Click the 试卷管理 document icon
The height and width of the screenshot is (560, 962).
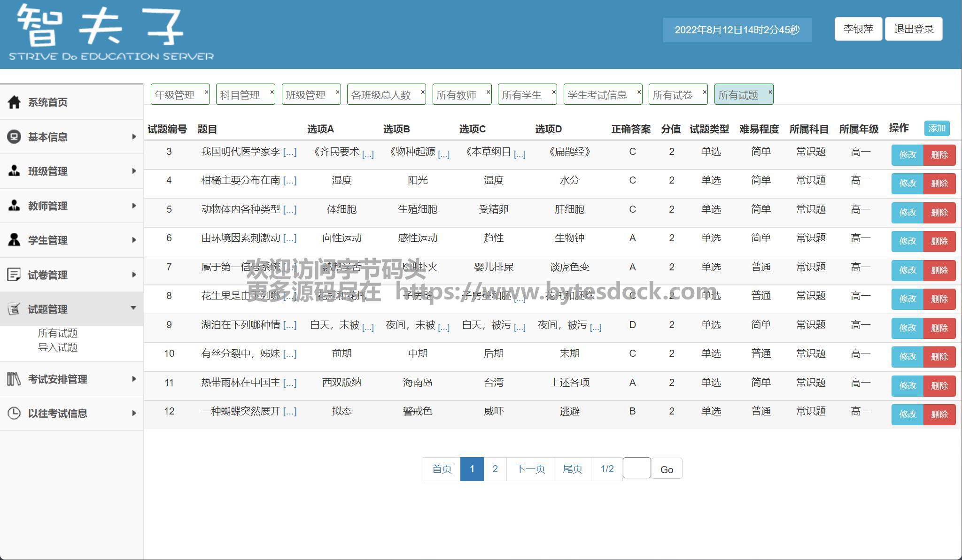click(x=14, y=275)
